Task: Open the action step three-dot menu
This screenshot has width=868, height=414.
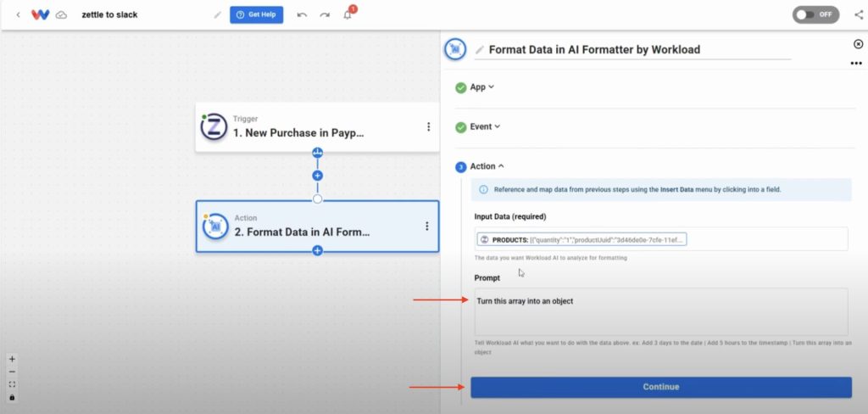Action: click(427, 227)
